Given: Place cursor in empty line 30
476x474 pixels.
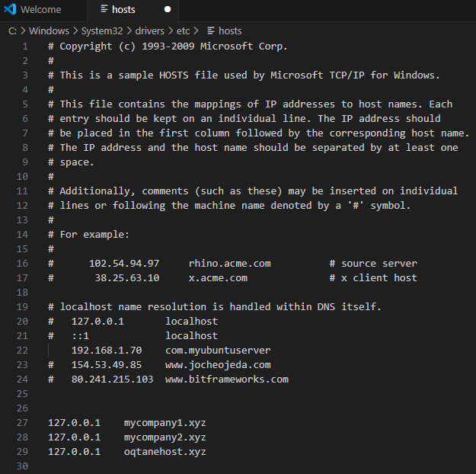Looking at the screenshot, I should point(228,466).
